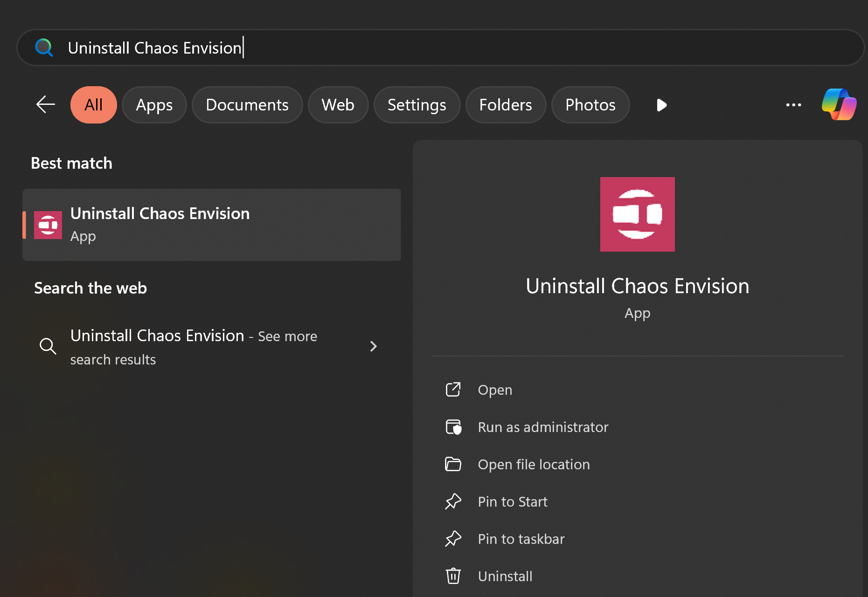868x597 pixels.
Task: Click the Uninstall trash can icon
Action: point(453,576)
